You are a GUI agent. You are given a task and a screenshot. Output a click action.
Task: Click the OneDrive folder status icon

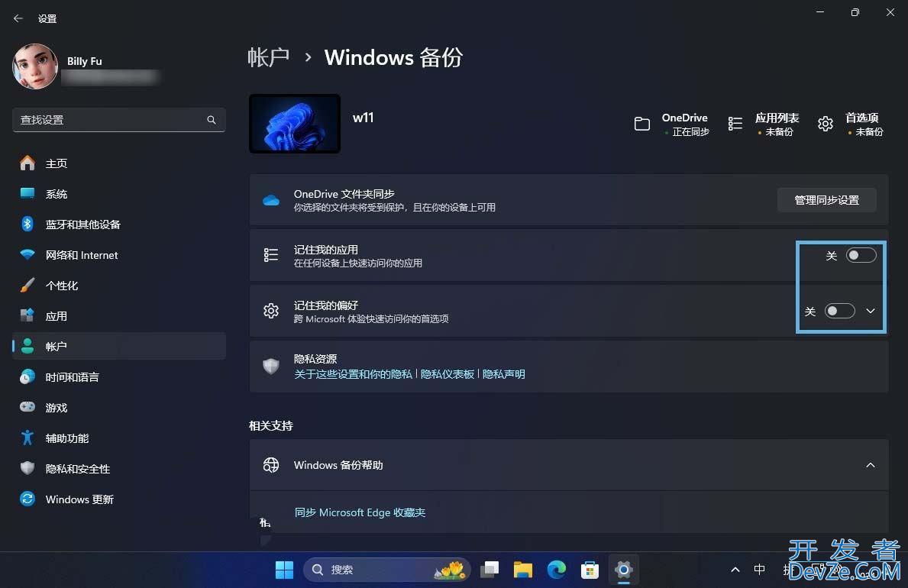click(x=642, y=124)
